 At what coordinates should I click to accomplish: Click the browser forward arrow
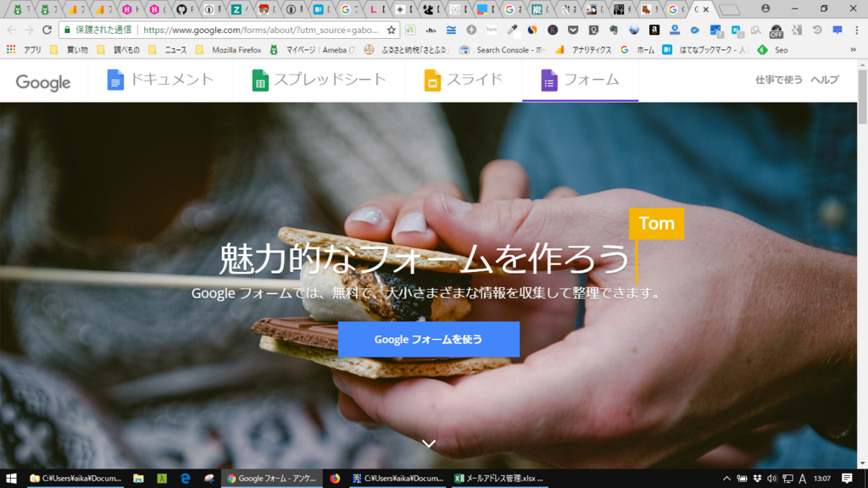click(x=30, y=30)
